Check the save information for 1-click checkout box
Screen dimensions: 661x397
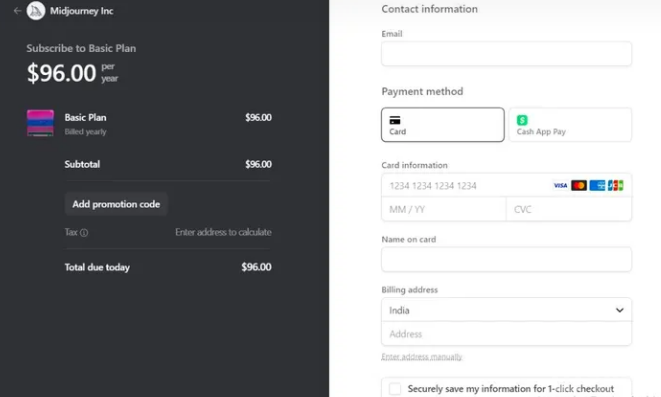click(395, 389)
